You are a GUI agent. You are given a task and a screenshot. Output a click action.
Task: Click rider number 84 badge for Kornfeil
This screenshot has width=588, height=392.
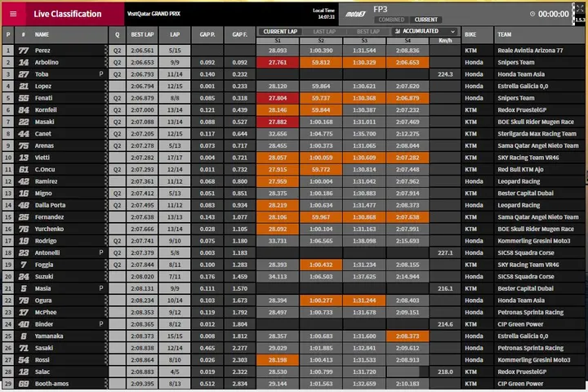point(23,110)
